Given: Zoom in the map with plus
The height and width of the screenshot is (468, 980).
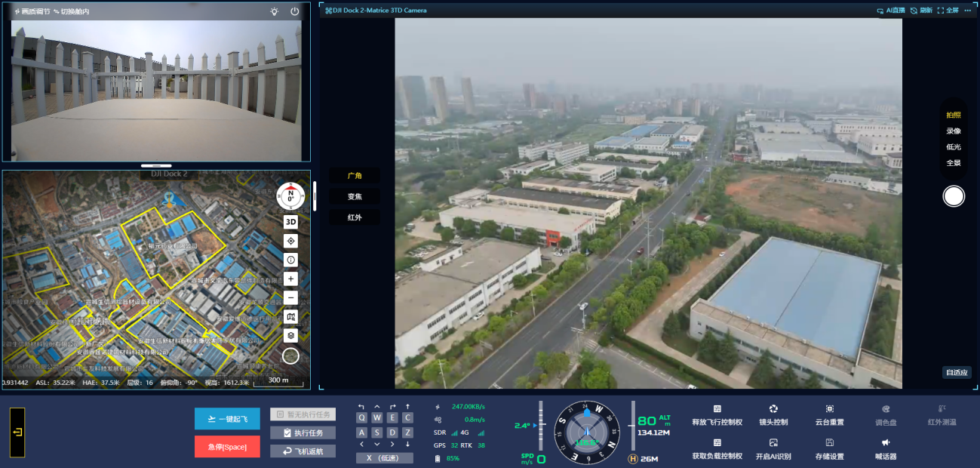Looking at the screenshot, I should click(x=290, y=279).
